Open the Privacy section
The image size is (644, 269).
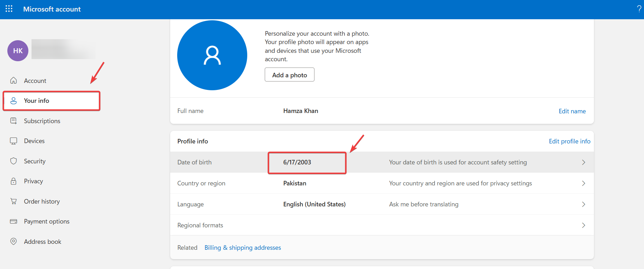34,181
